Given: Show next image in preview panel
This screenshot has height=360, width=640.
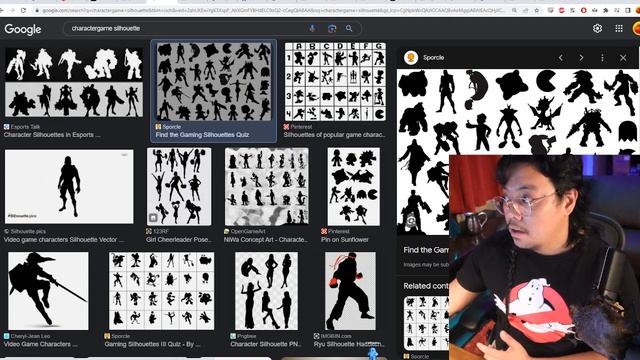Looking at the screenshot, I should (x=581, y=58).
